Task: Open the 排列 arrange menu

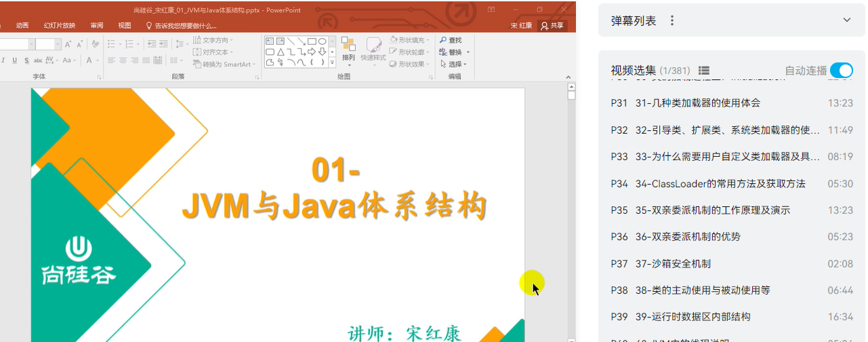Action: [348, 52]
